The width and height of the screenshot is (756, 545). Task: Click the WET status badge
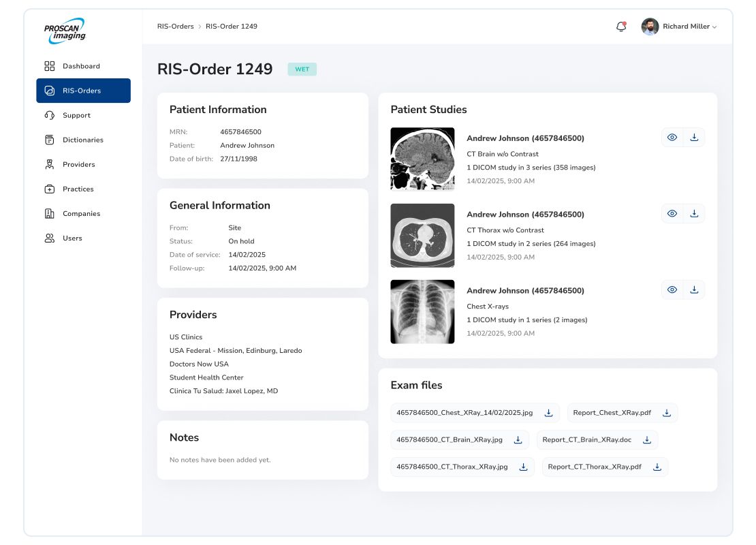[x=302, y=69]
